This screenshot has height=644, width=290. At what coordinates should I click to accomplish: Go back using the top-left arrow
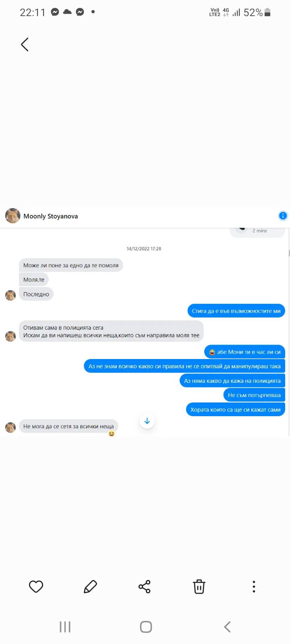coord(25,44)
